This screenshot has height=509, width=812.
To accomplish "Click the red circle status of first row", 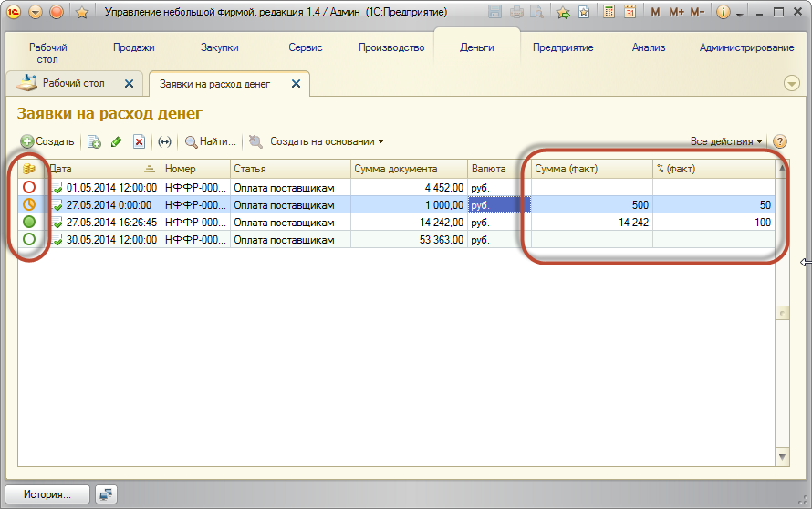I will (x=29, y=187).
